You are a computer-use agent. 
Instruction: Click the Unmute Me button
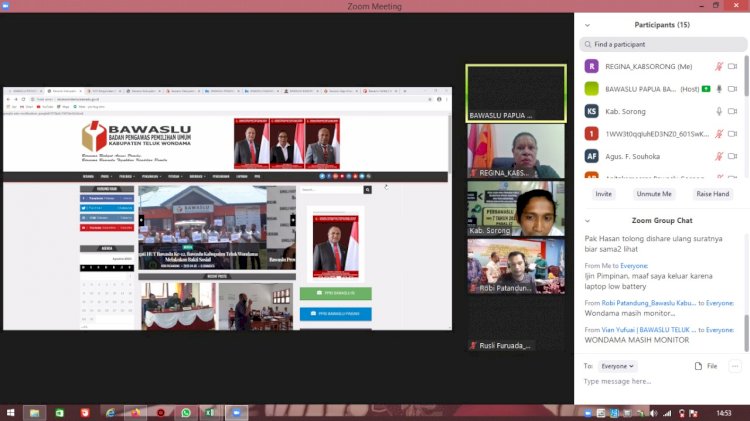(x=654, y=194)
